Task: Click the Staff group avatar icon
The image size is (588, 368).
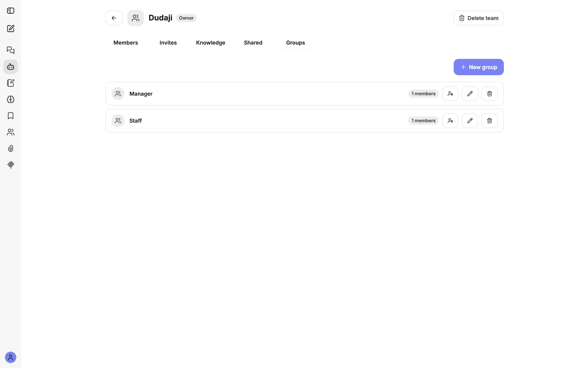Action: [x=118, y=121]
